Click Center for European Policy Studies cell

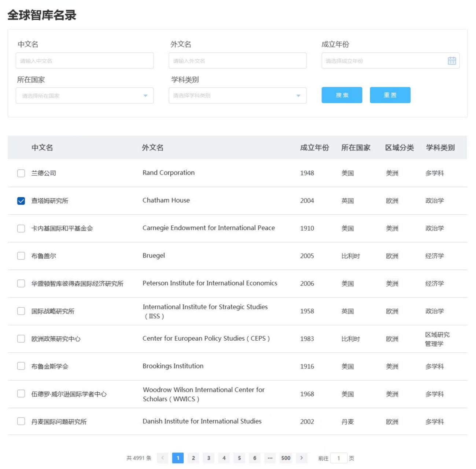click(x=206, y=338)
